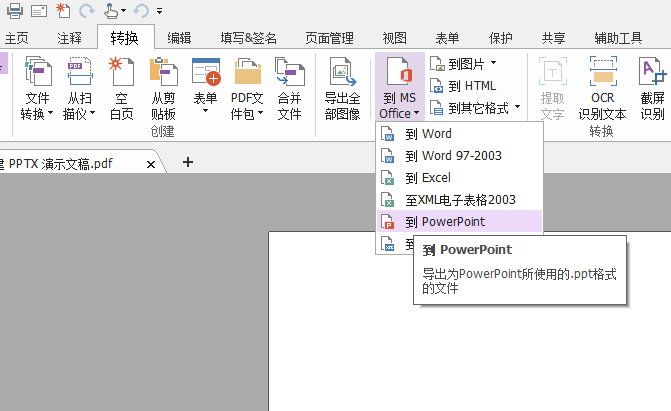Open the 辅助工具 tab
The image size is (671, 411).
pyautogui.click(x=618, y=39)
